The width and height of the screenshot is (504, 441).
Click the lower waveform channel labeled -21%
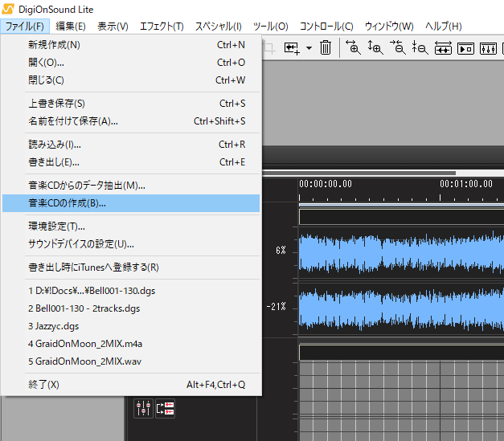[401, 309]
